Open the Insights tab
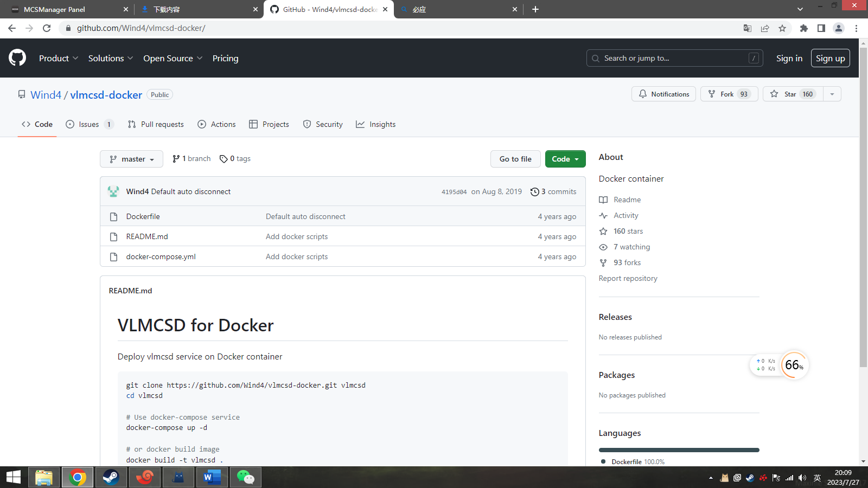 coord(376,124)
